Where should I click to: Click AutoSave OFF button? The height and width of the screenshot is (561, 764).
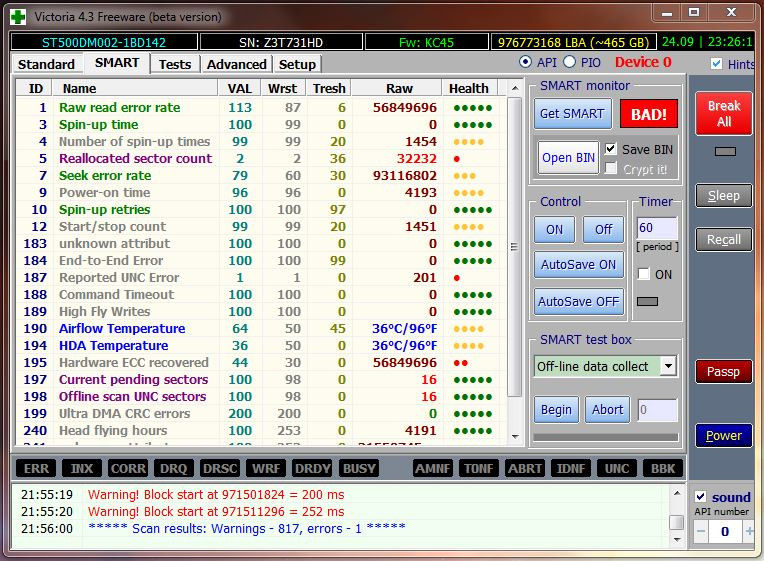pyautogui.click(x=578, y=302)
